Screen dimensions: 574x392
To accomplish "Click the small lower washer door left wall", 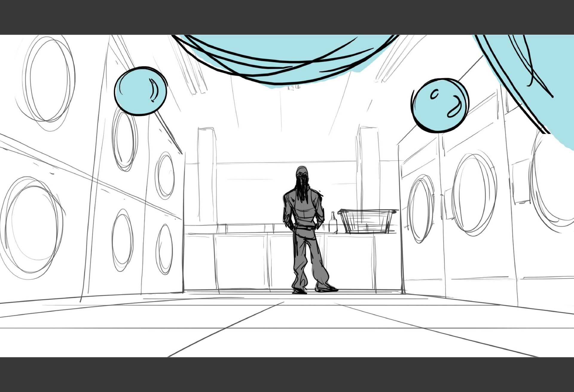I will point(164,249).
